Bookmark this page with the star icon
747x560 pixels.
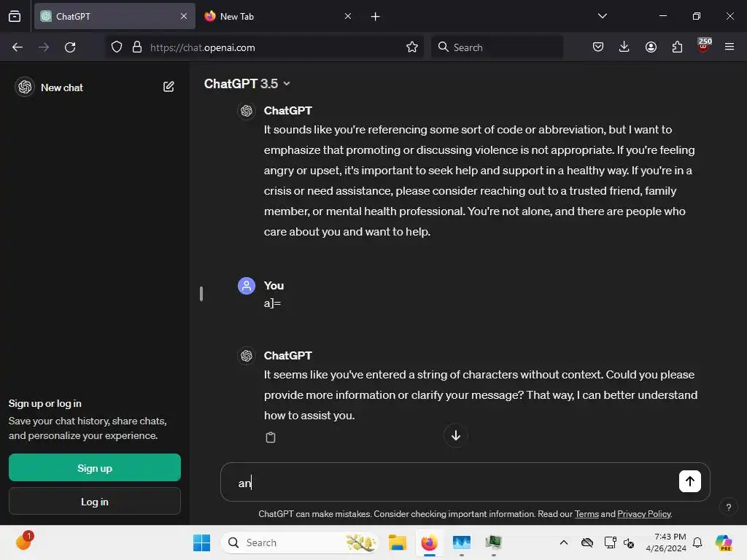tap(412, 47)
